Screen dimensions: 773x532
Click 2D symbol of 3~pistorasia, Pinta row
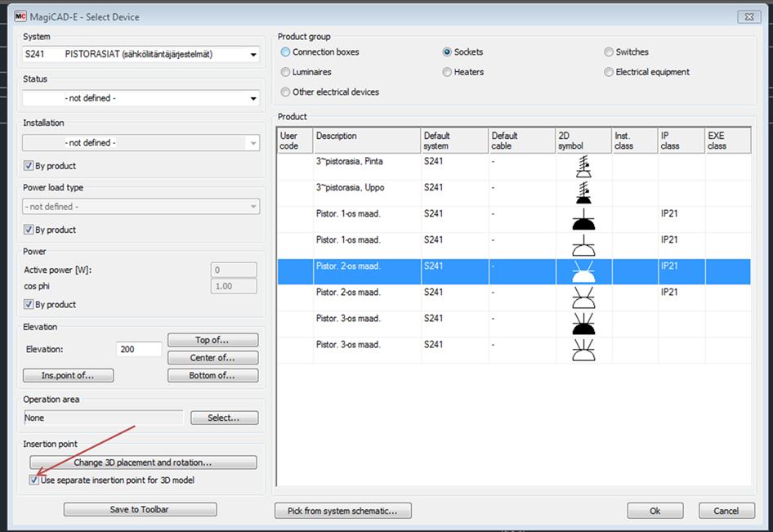coord(583,167)
